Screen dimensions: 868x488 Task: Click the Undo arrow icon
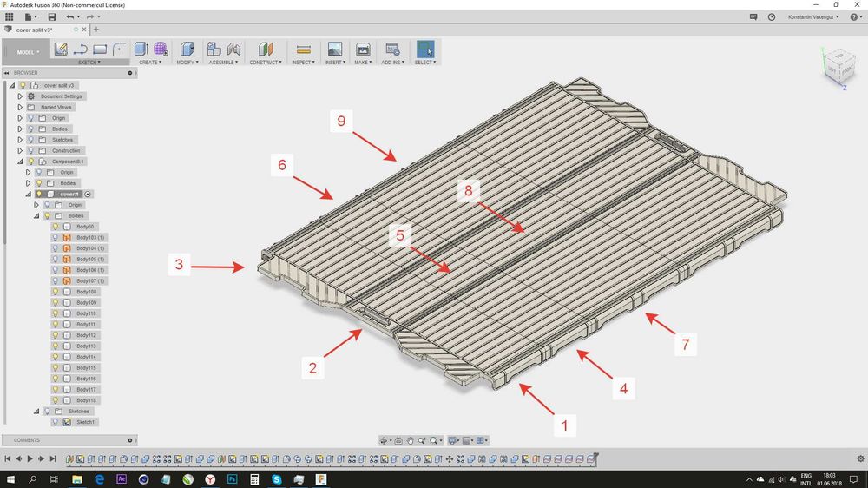[x=69, y=17]
